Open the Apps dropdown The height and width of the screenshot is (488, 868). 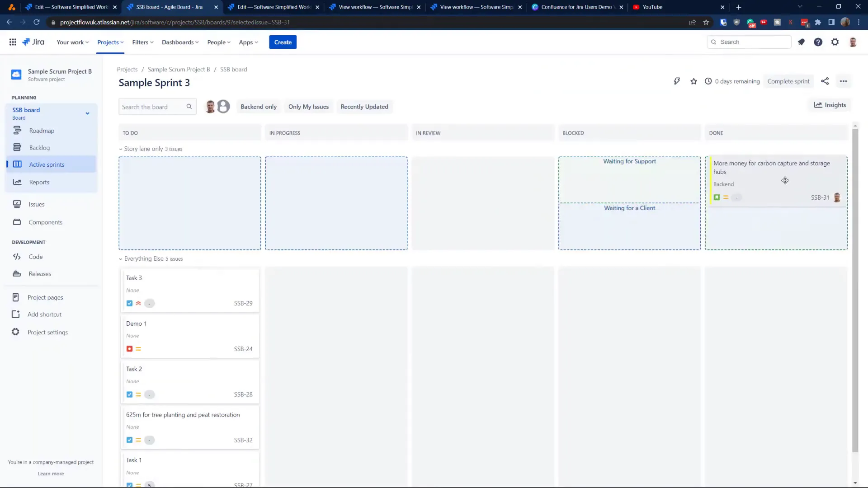coord(248,42)
